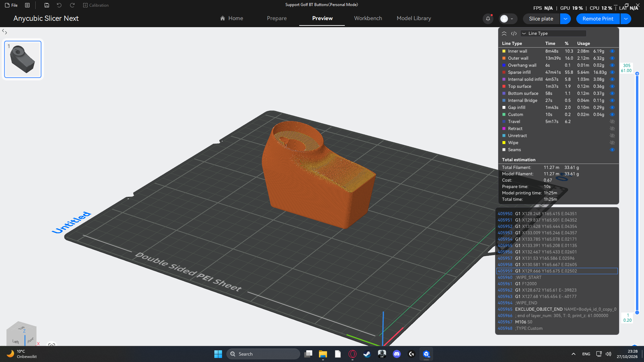Viewport: 644px width, 362px height.
Task: Select plate 1 thumbnail
Action: point(23,59)
